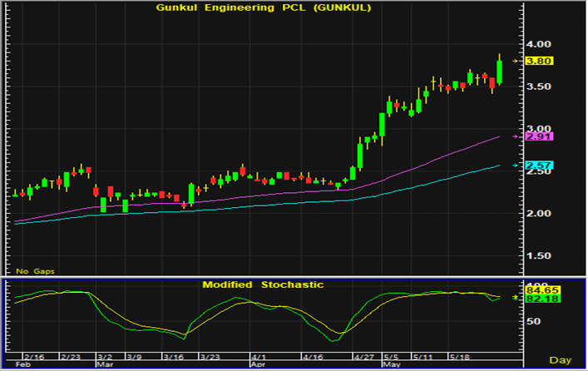Click the 3.50 price axis label
588x371 pixels.
point(538,87)
